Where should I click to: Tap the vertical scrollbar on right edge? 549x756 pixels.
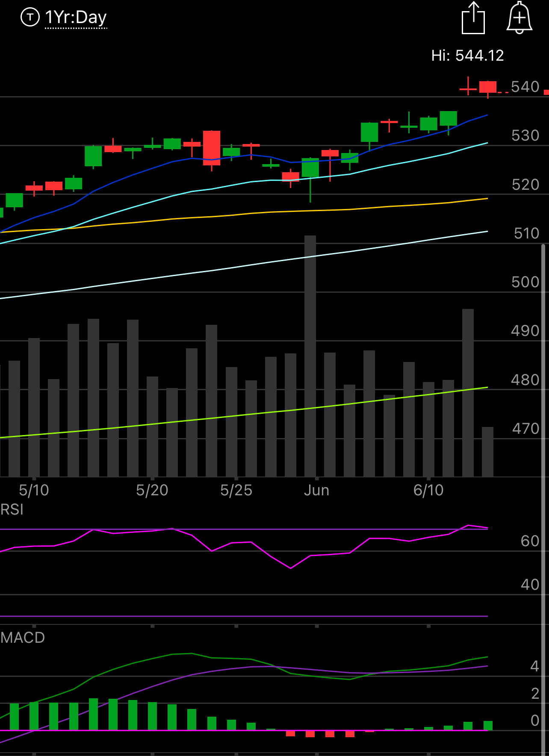543,499
